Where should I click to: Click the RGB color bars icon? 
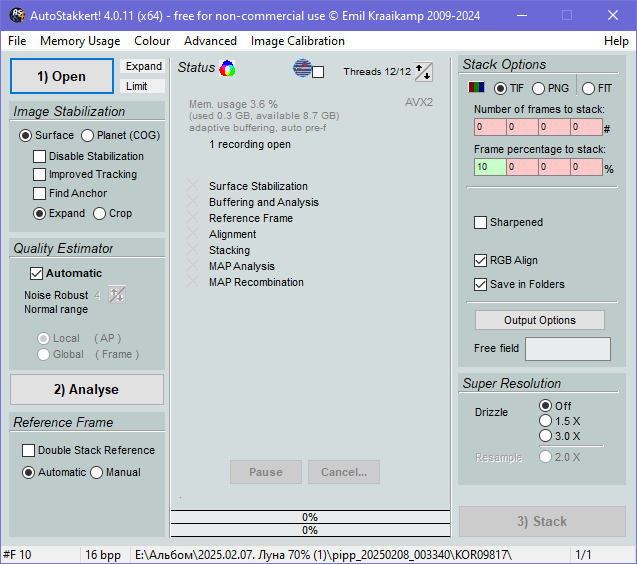pos(477,88)
